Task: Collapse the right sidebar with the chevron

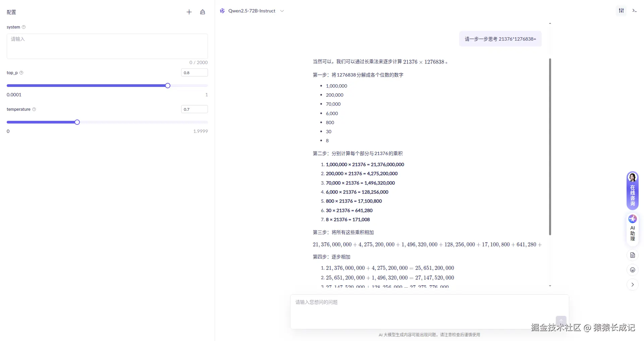Action: tap(632, 285)
